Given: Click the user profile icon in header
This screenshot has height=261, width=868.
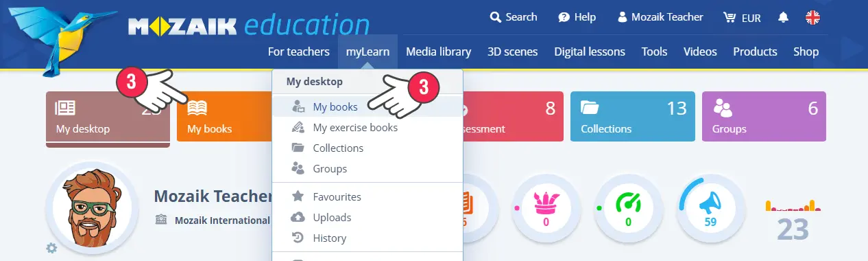Looking at the screenshot, I should 623,17.
